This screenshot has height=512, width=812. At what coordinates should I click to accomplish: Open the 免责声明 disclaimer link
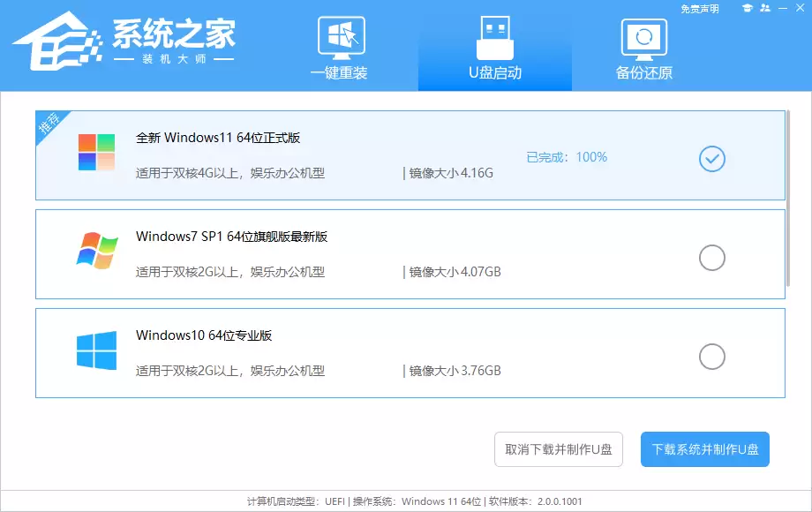point(698,7)
